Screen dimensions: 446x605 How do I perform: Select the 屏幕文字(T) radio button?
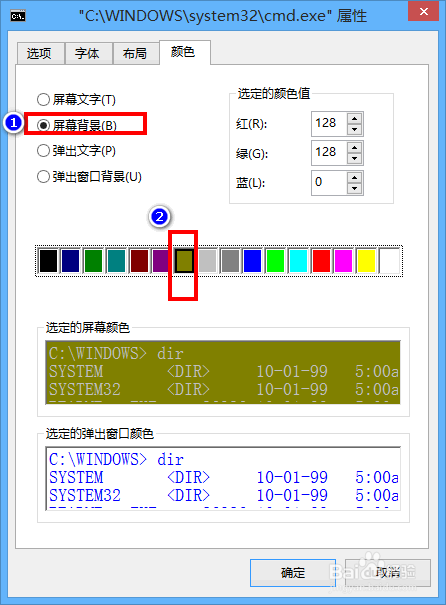point(76,100)
